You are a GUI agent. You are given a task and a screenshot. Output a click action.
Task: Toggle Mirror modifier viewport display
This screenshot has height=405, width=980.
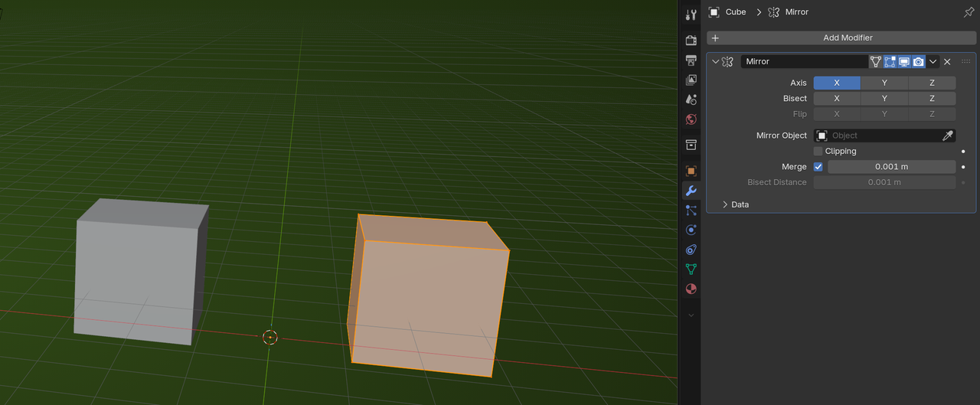click(904, 61)
